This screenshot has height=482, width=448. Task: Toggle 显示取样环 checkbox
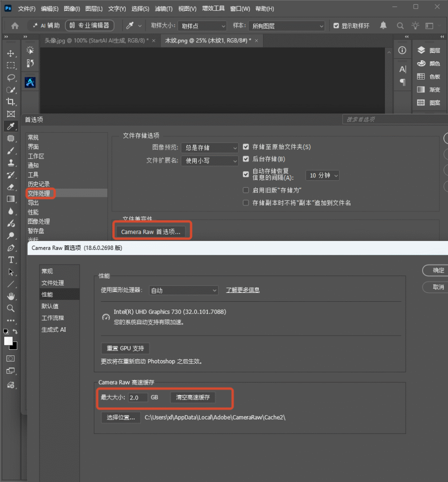pyautogui.click(x=336, y=26)
